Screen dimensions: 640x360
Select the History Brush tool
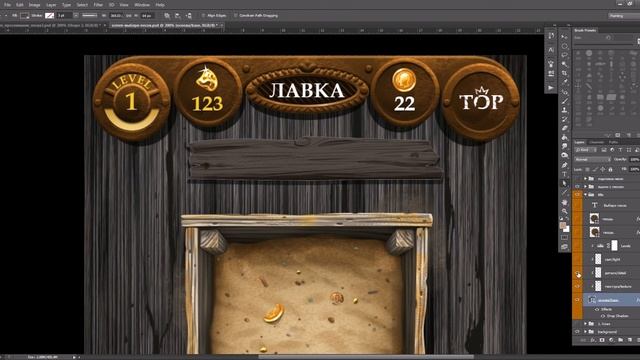[565, 119]
